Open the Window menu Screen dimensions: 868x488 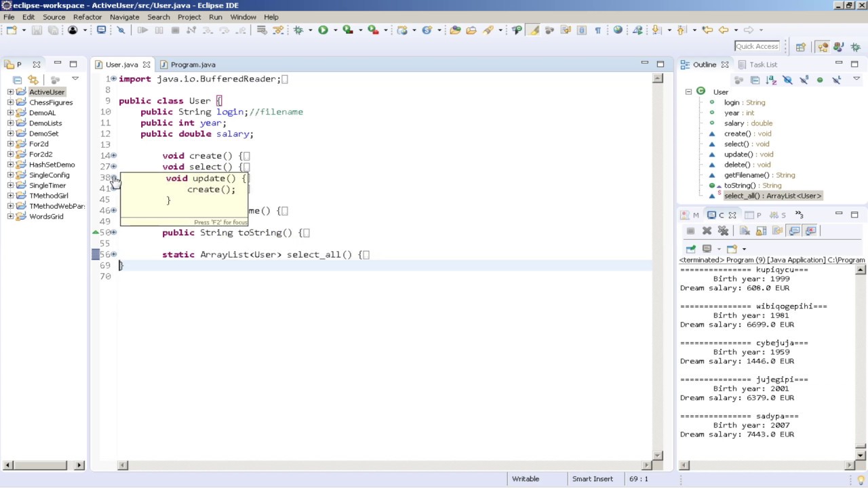point(243,17)
